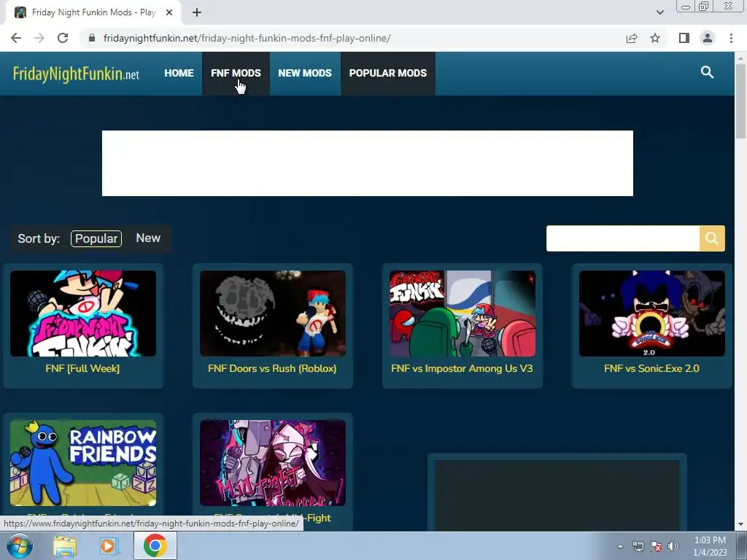
Task: Launch the media player taskbar icon
Action: pos(108,546)
